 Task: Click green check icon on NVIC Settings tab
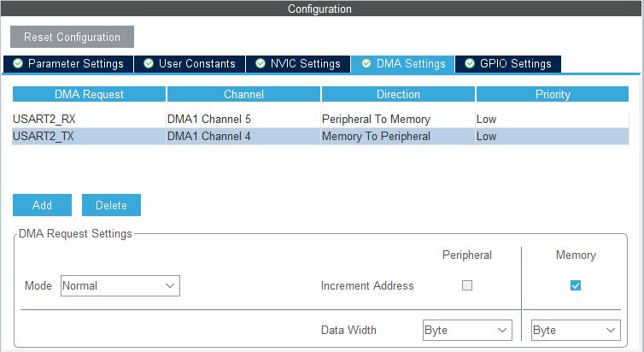(x=260, y=64)
